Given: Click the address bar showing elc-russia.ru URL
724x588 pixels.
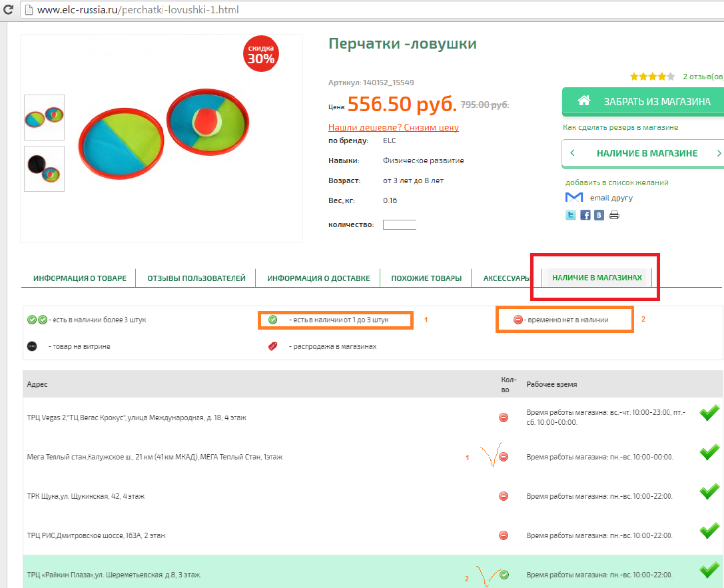Looking at the screenshot, I should (372, 10).
